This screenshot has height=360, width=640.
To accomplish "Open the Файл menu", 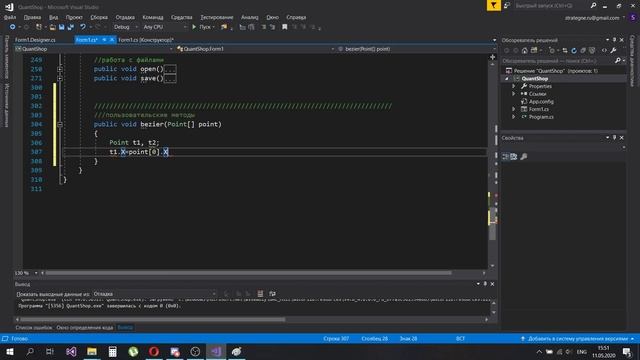I will tap(10, 17).
